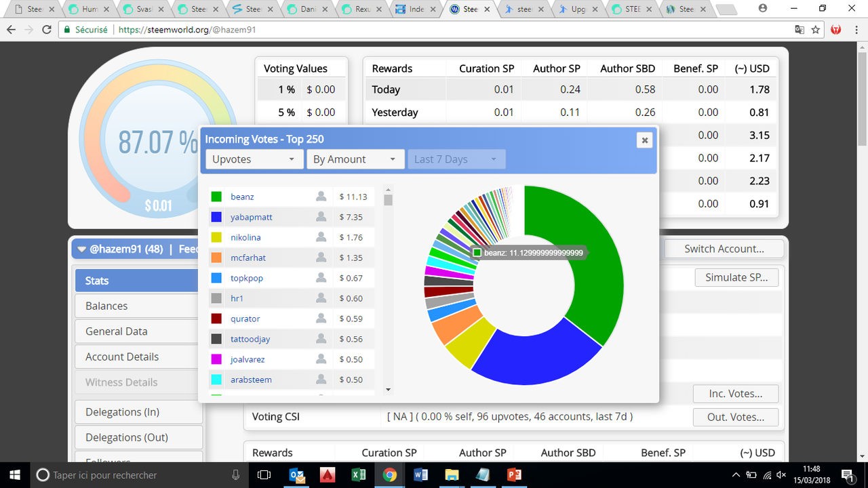The height and width of the screenshot is (488, 868).
Task: Click the green beanz color swatch
Action: tap(216, 197)
